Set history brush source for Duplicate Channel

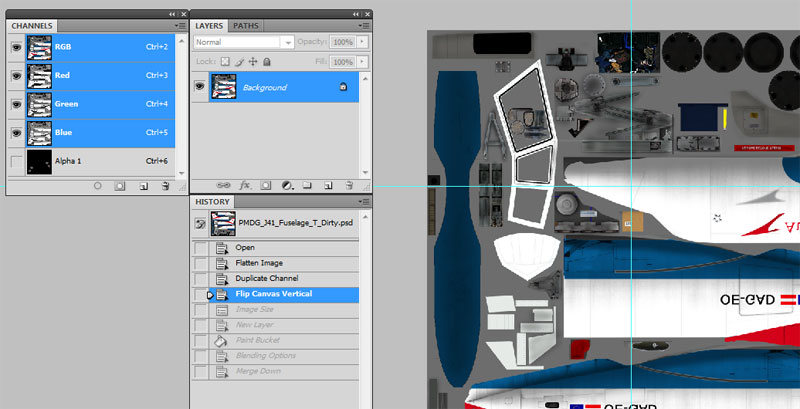tap(201, 279)
